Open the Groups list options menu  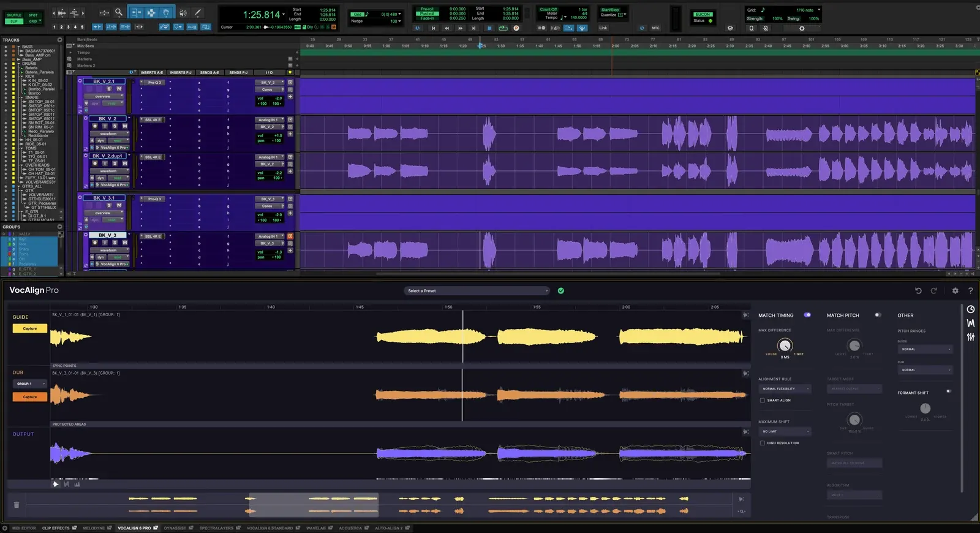click(59, 227)
